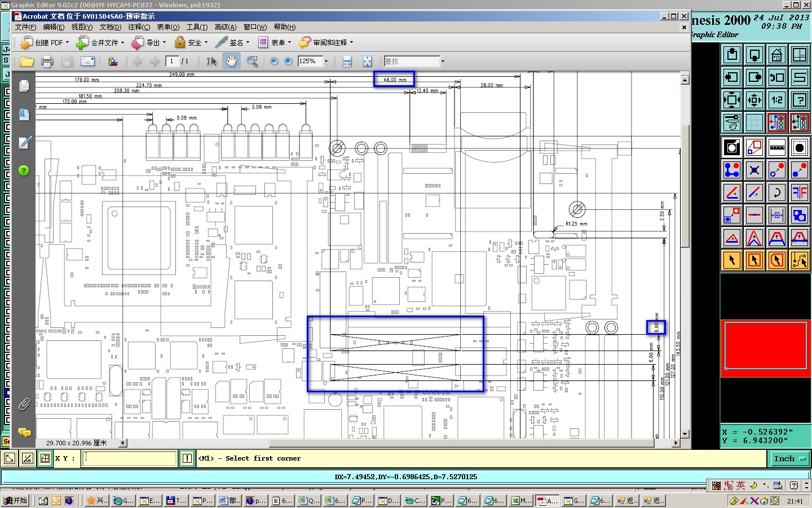Image resolution: width=812 pixels, height=508 pixels.
Task: Open the 编辑(E) menu
Action: (x=54, y=27)
